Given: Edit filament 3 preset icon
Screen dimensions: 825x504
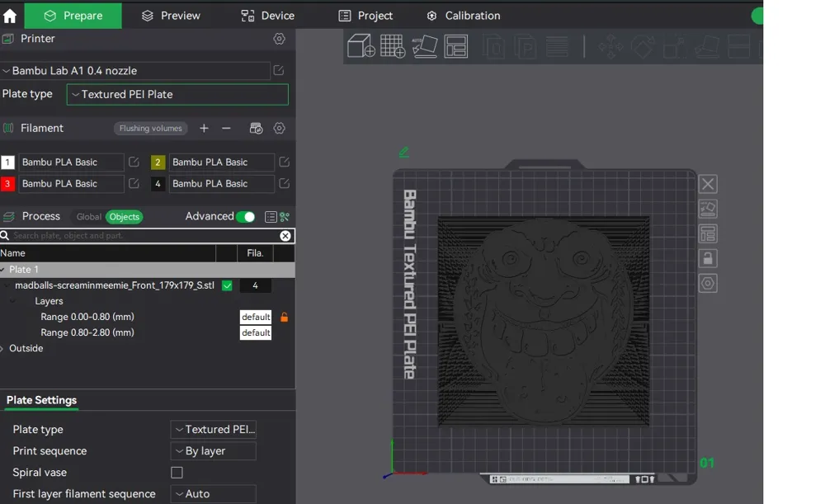Looking at the screenshot, I should point(134,184).
